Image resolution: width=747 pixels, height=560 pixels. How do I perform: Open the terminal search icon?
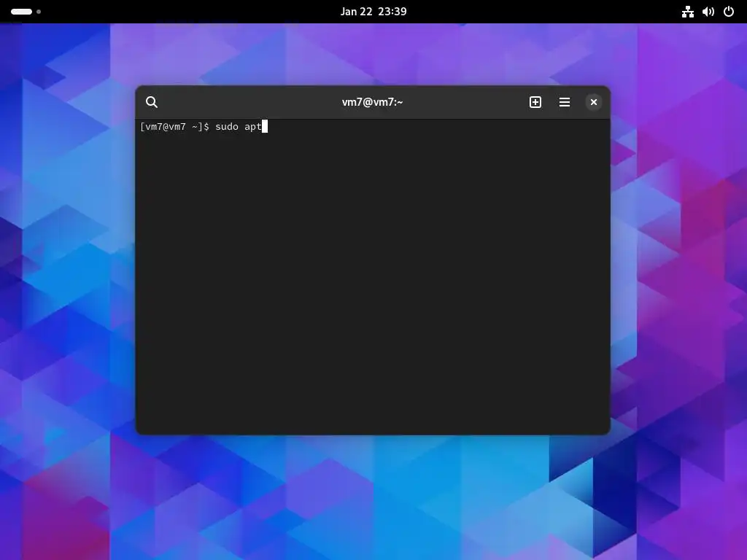[152, 102]
